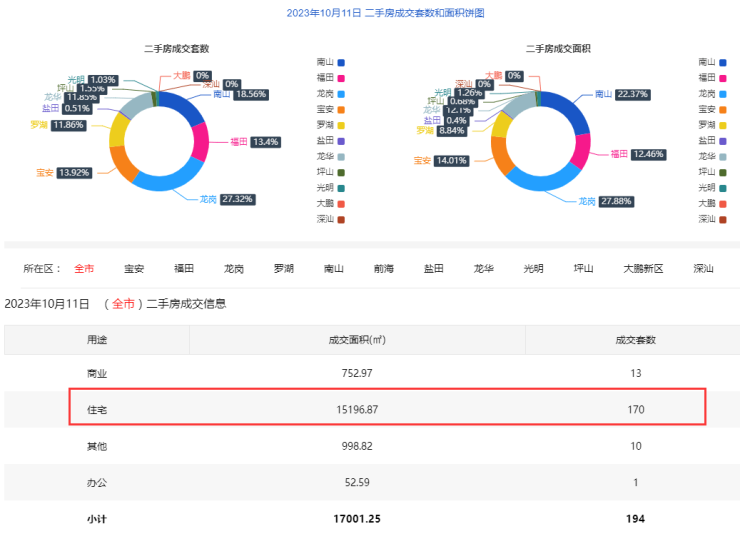Screen dimensions: 740x539
Task: Click 宝安 legend marker in the left 成交套数 chart
Action: pos(341,109)
